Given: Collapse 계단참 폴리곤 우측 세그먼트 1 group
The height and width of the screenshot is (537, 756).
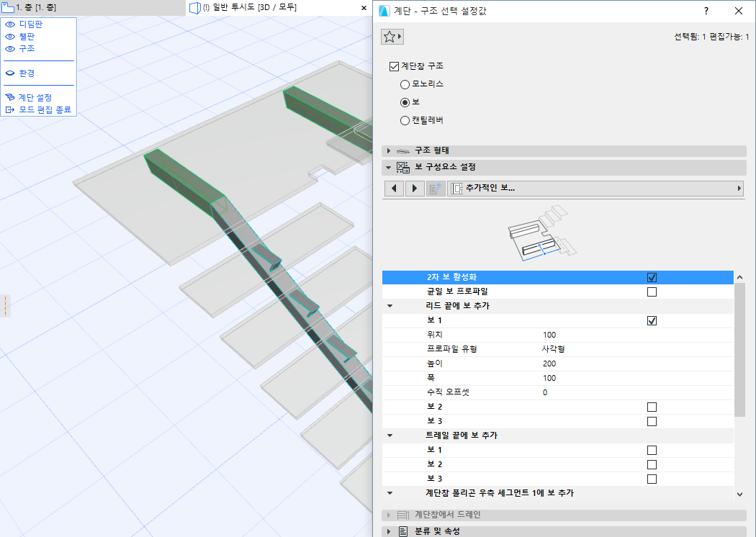Looking at the screenshot, I should tap(390, 493).
